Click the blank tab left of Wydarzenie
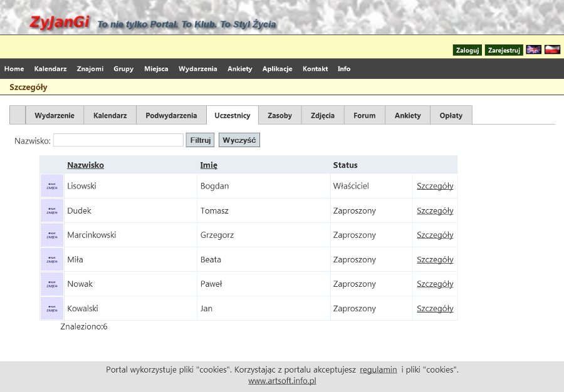Image resolution: width=564 pixels, height=392 pixels. click(x=18, y=115)
